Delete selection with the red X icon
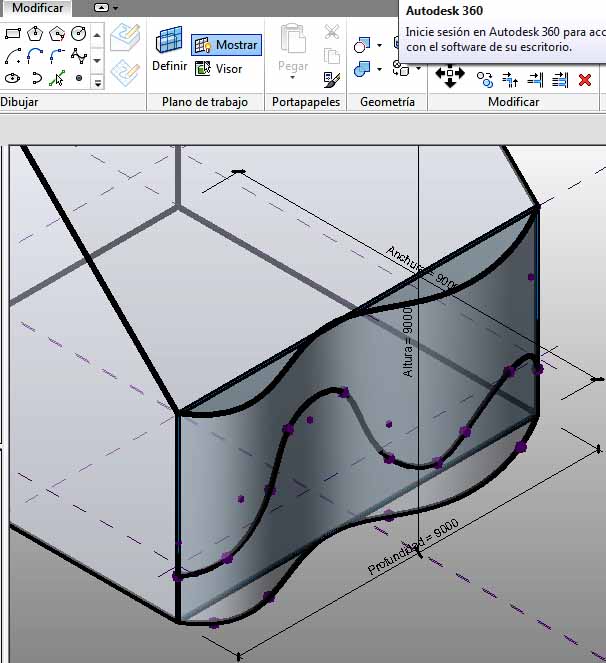 pyautogui.click(x=585, y=79)
